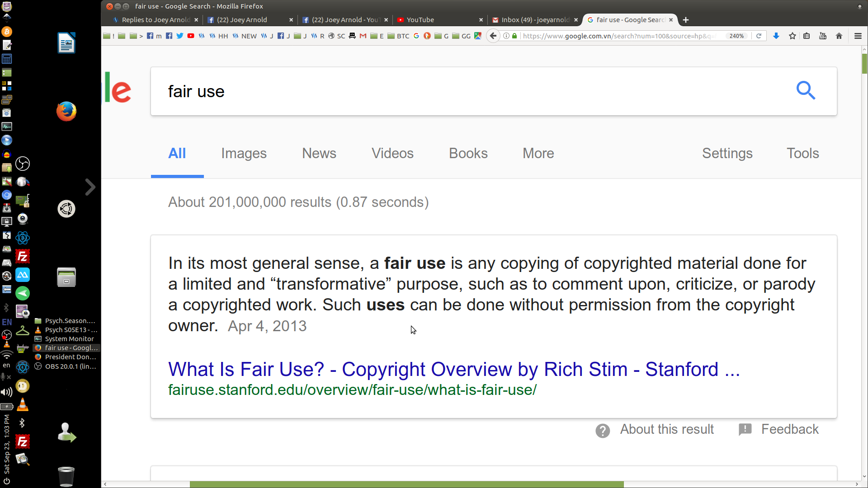The width and height of the screenshot is (868, 488).
Task: Open the Firefox hamburger menu
Action: point(858,36)
